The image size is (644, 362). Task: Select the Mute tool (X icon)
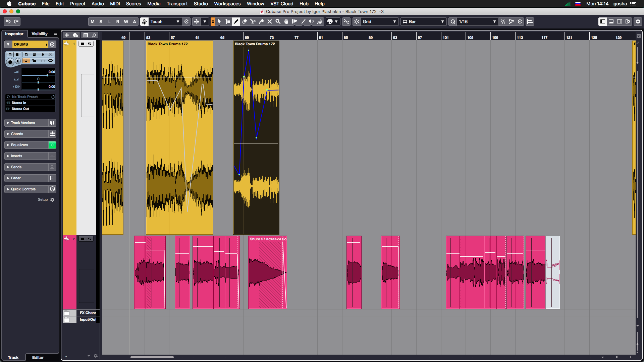(x=270, y=21)
